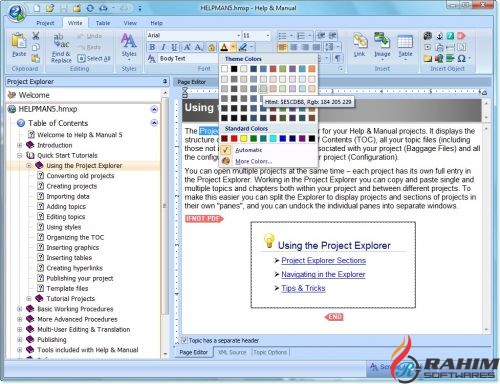Follow the Project Explorer Sections link
The width and height of the screenshot is (500, 384).
[323, 260]
